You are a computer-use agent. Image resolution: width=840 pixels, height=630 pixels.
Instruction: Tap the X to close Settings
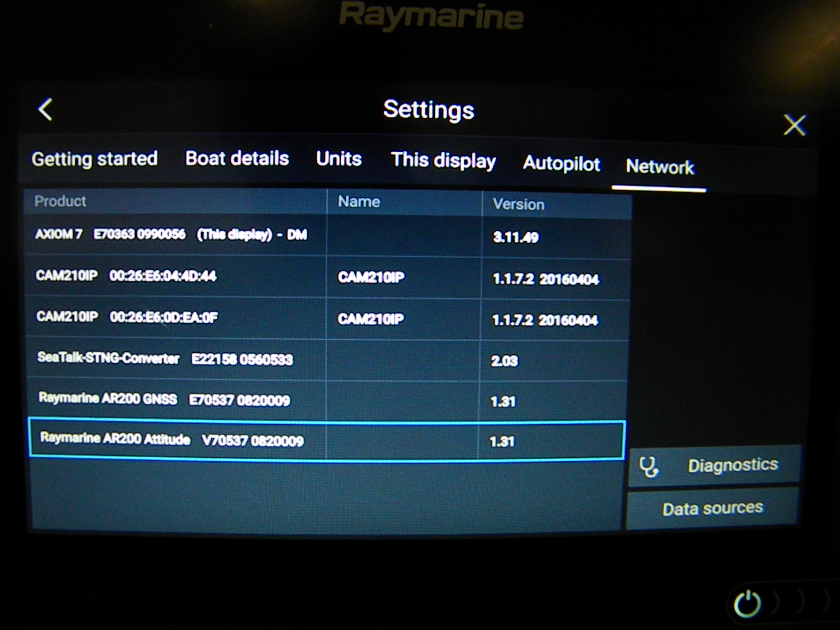pos(794,125)
